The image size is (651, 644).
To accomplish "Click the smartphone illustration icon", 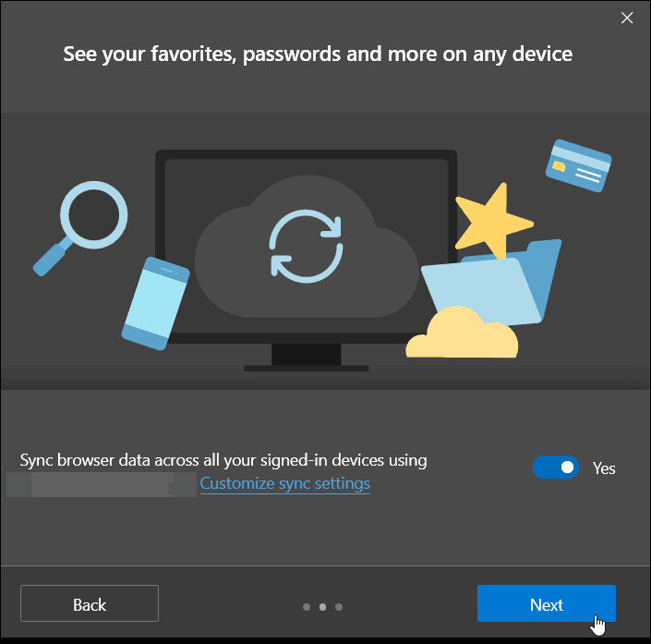I will coord(156,303).
